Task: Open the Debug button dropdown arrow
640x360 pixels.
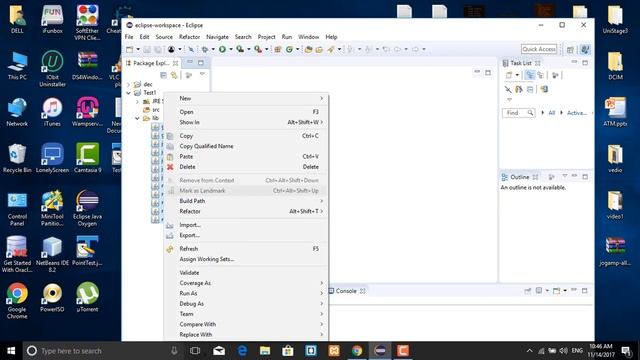Action: tap(213, 49)
